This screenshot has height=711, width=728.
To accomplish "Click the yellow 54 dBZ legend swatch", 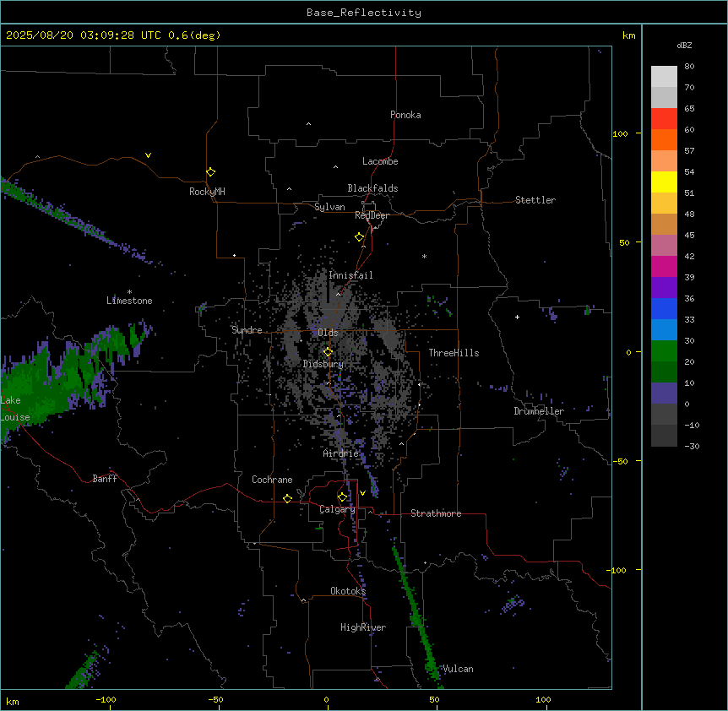I will [664, 182].
